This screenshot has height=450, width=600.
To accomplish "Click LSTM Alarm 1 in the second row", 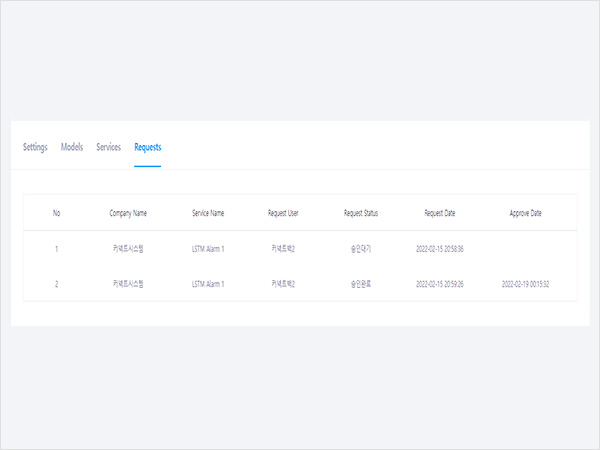I will pyautogui.click(x=208, y=284).
